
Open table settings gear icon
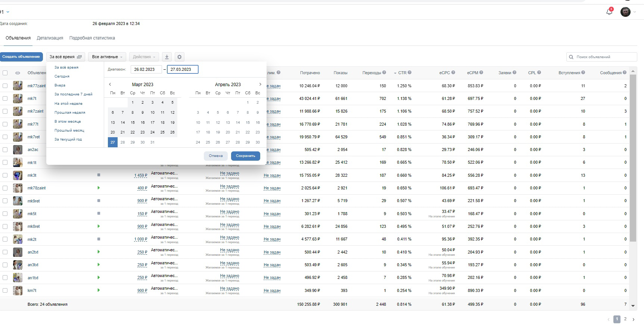[x=180, y=57]
